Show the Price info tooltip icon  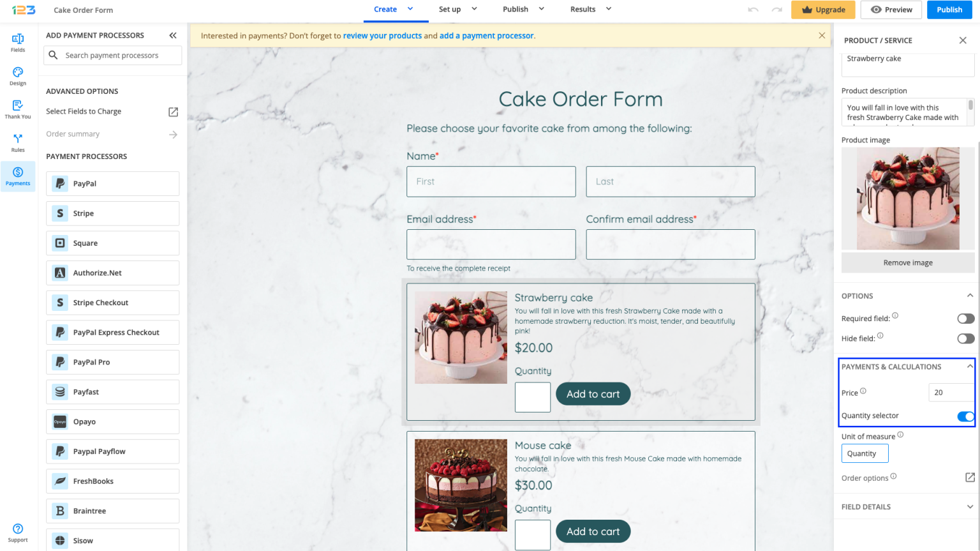pyautogui.click(x=863, y=391)
